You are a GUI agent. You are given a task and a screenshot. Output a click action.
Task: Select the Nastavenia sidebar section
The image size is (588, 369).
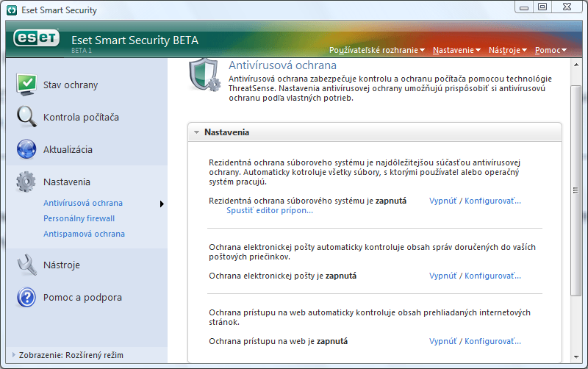(x=67, y=182)
